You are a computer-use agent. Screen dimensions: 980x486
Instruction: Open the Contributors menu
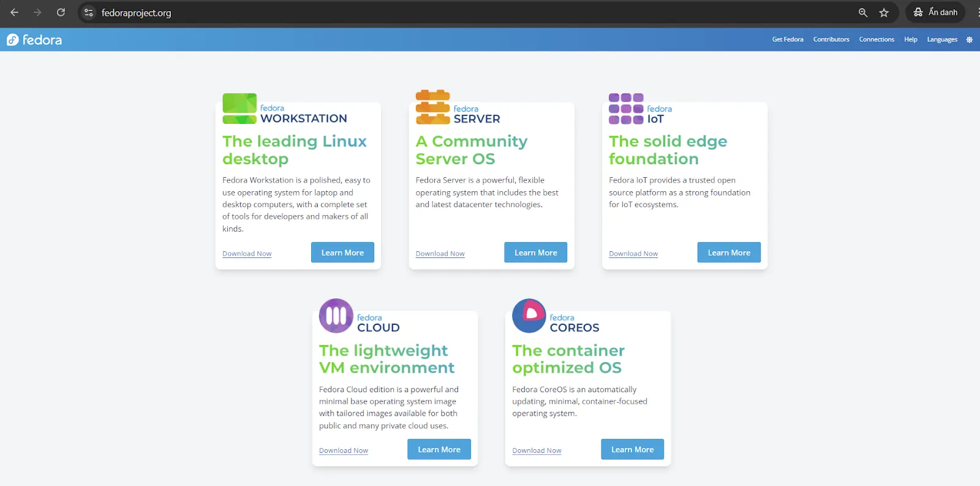click(831, 40)
